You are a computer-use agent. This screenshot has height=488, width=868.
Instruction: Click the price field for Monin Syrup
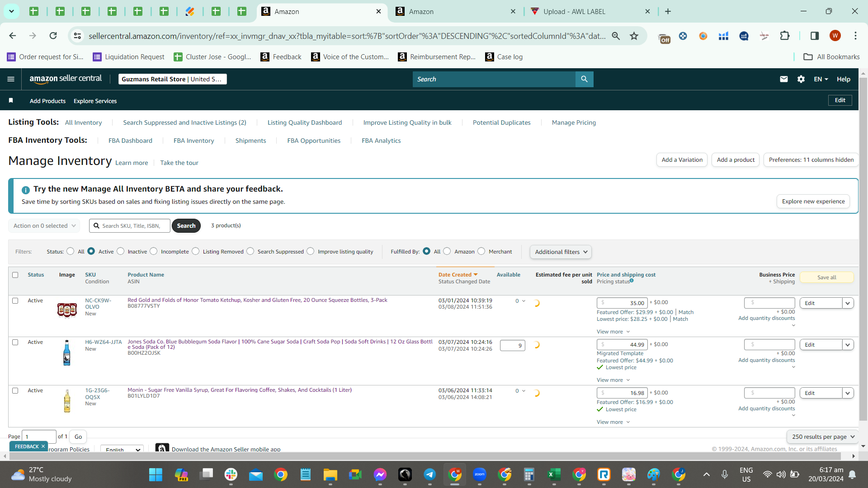(622, 393)
